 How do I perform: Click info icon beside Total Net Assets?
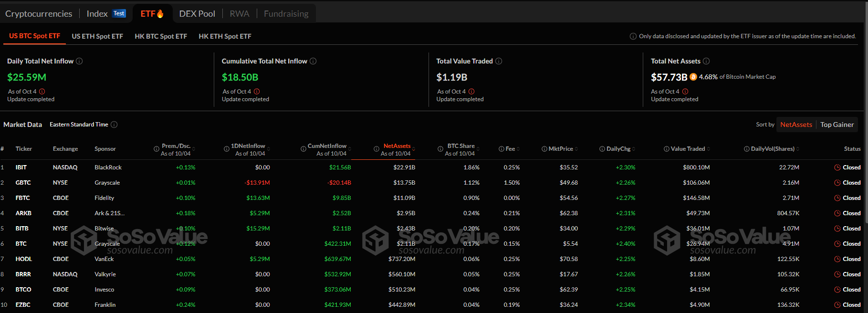point(707,61)
